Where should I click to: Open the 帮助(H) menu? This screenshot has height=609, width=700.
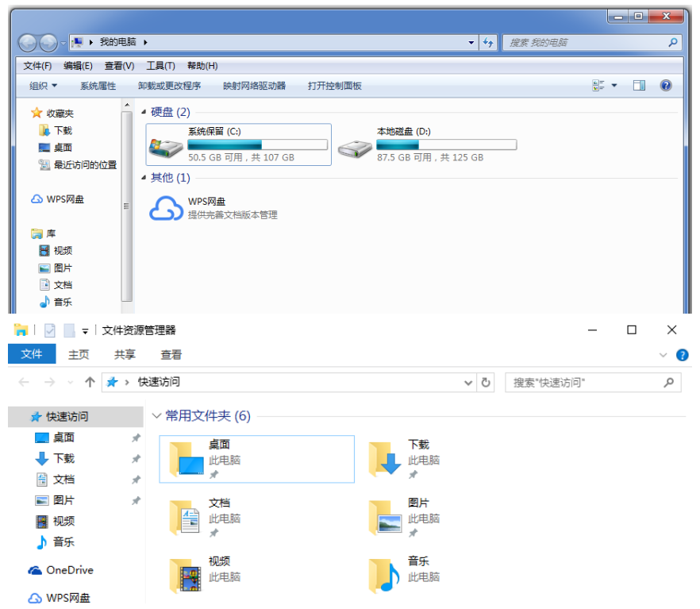pos(202,66)
